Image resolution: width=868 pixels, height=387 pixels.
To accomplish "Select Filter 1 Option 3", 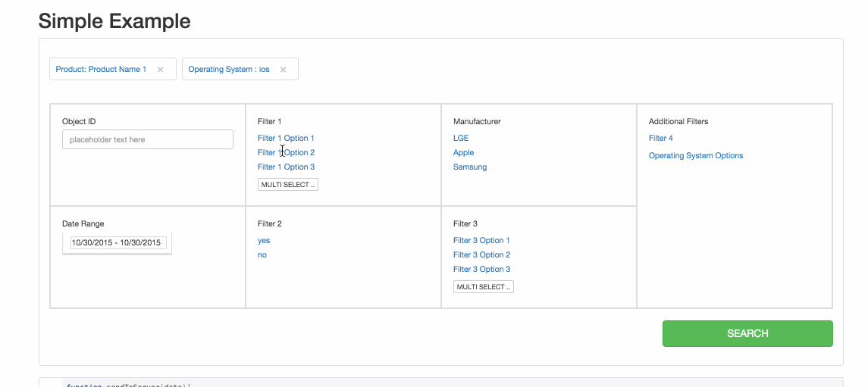I will point(286,167).
